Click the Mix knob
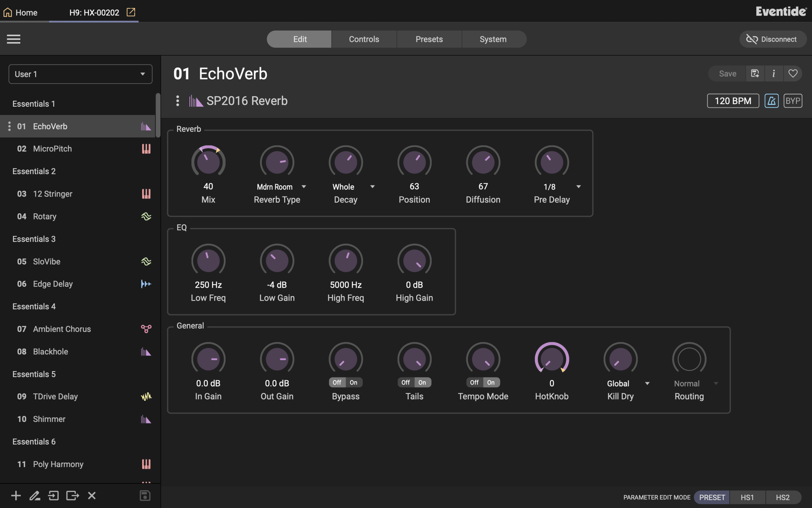This screenshot has width=812, height=508. pos(208,162)
